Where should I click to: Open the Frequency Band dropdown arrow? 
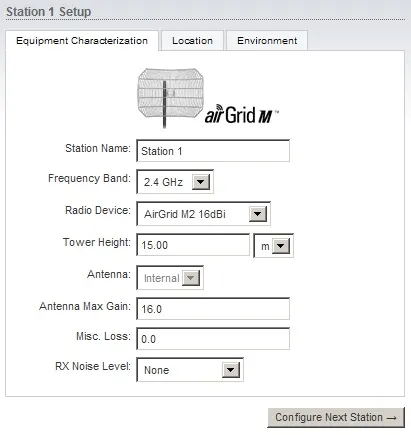[201, 182]
